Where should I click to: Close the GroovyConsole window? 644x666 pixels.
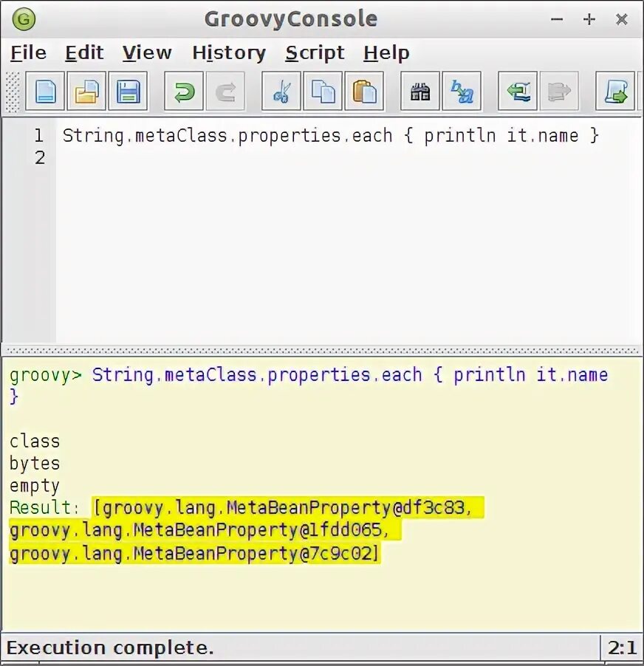point(622,19)
